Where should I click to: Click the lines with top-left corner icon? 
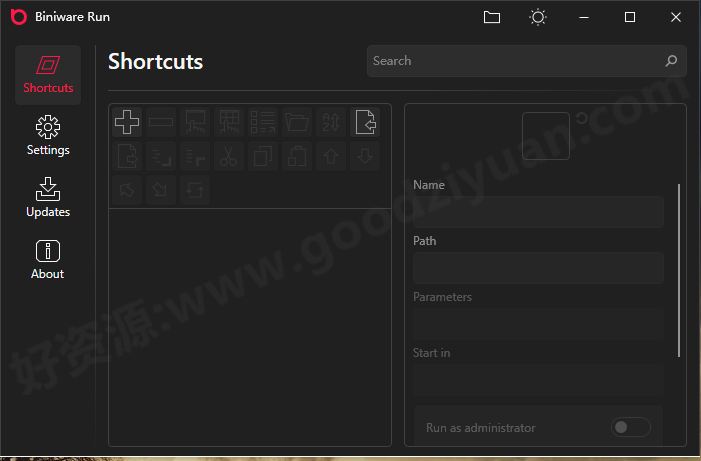point(195,156)
